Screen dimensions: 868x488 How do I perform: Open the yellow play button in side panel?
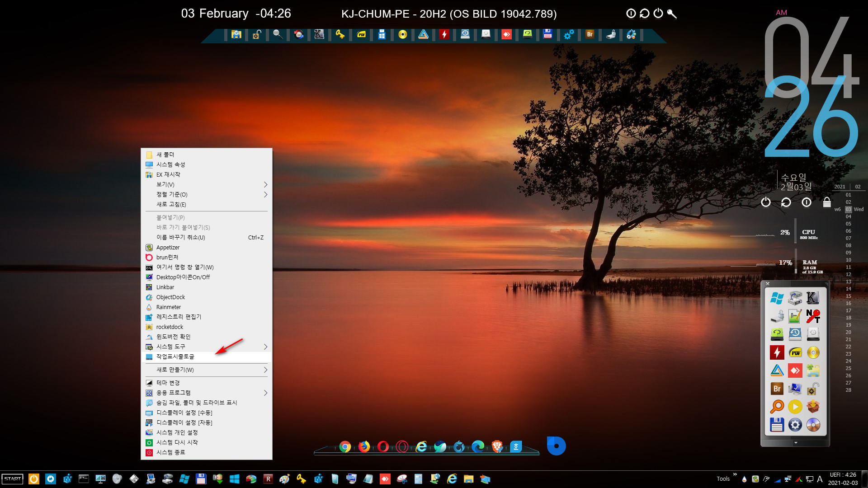pyautogui.click(x=795, y=407)
